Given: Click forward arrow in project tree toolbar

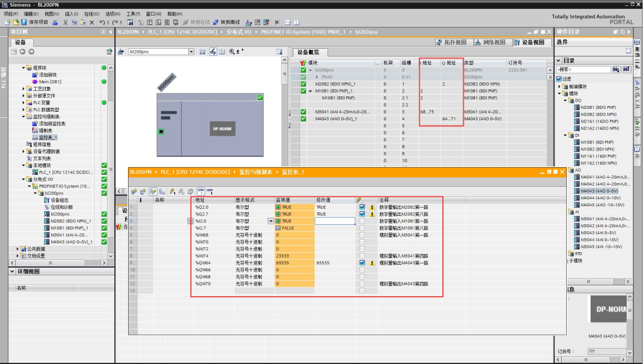Looking at the screenshot, I should (31, 52).
